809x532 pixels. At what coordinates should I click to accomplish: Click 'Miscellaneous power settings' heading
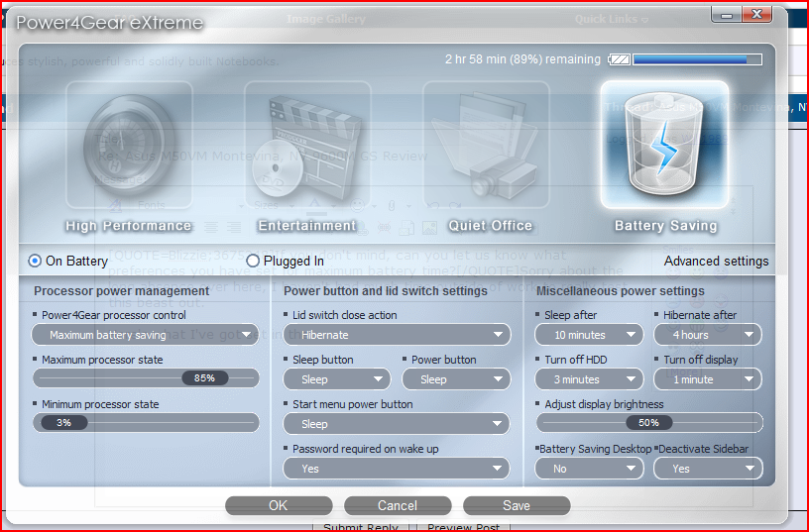(x=621, y=291)
